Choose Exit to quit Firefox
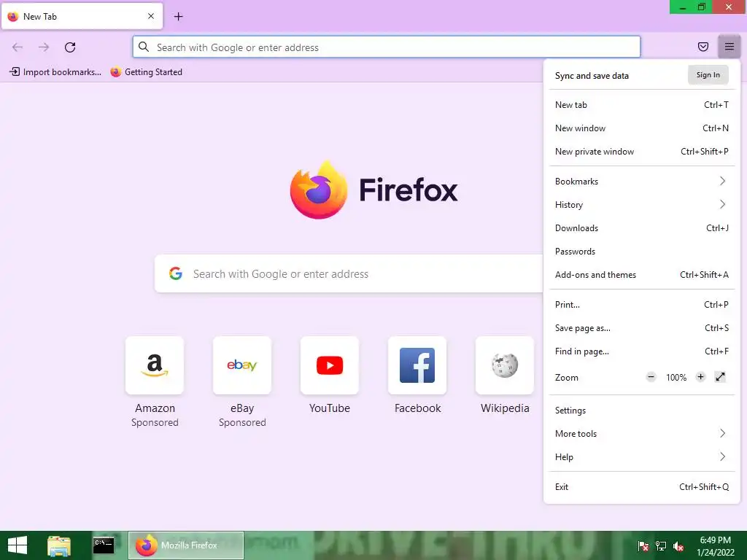Image resolution: width=747 pixels, height=560 pixels. [642, 487]
